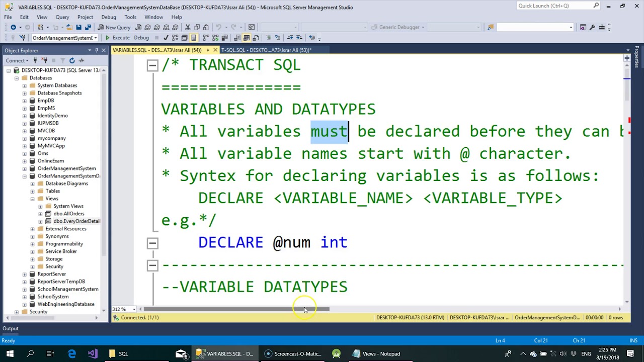
Task: Click the Decrease Indent icon
Action: coord(290,38)
